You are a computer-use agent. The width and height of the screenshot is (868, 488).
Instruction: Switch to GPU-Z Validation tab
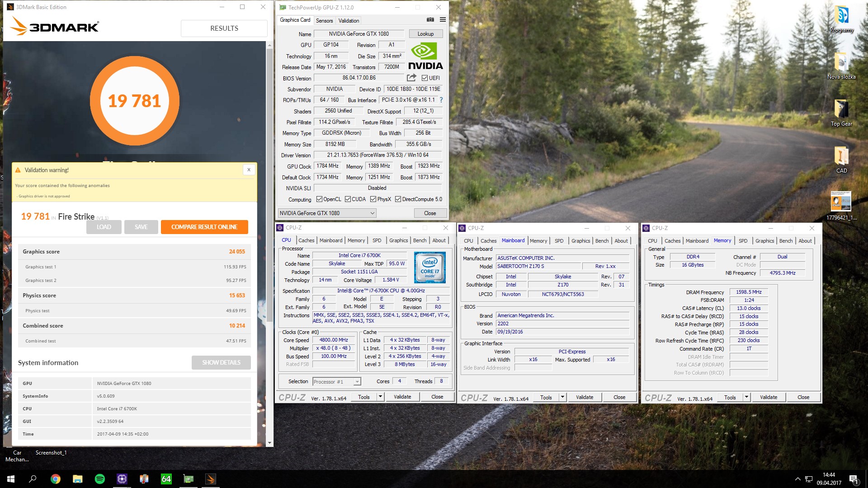coord(349,21)
